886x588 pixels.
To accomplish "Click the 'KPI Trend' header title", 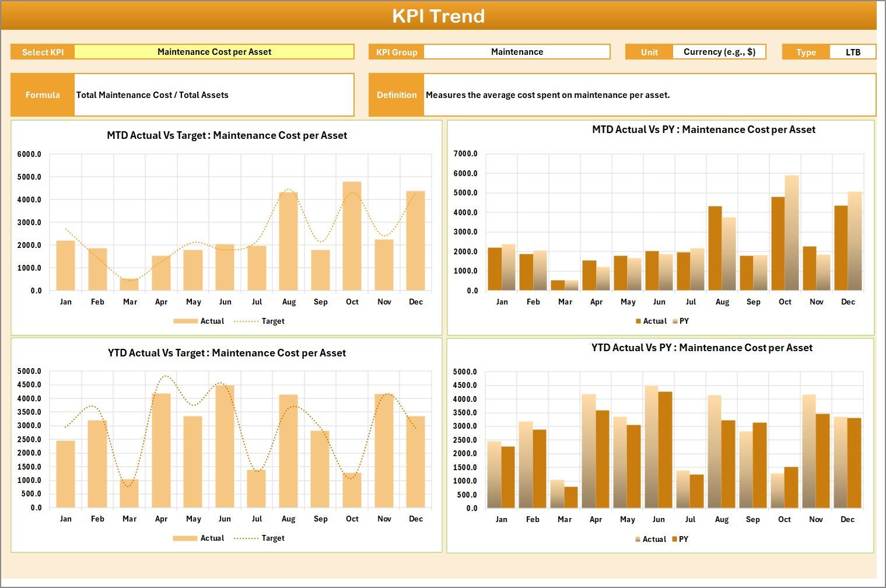I will (x=438, y=16).
